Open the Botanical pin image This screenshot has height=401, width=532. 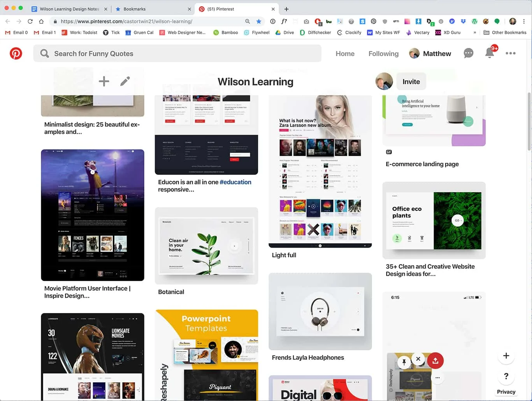(x=206, y=246)
